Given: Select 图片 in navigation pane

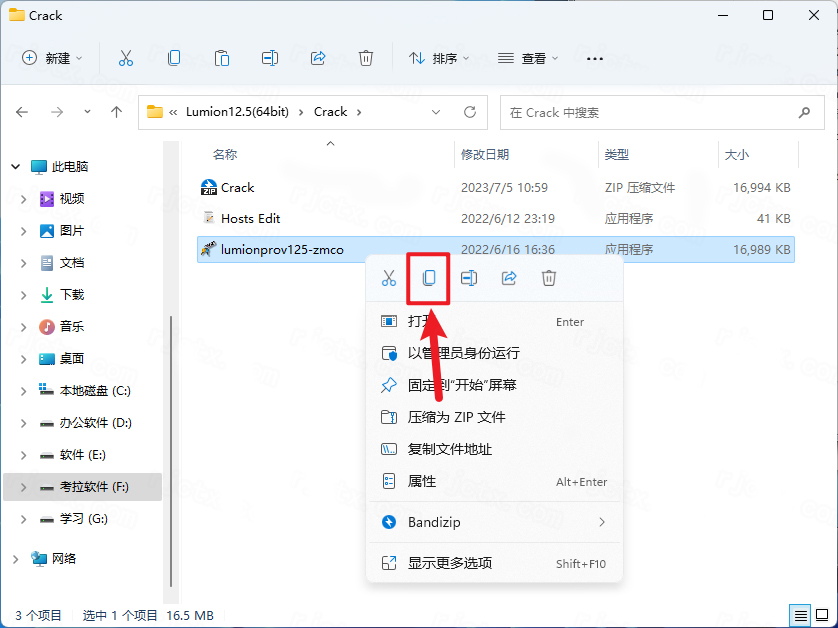Looking at the screenshot, I should click(x=72, y=231).
